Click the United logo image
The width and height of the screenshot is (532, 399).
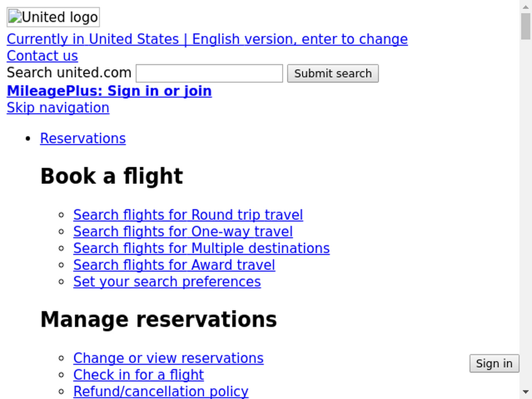coord(54,17)
